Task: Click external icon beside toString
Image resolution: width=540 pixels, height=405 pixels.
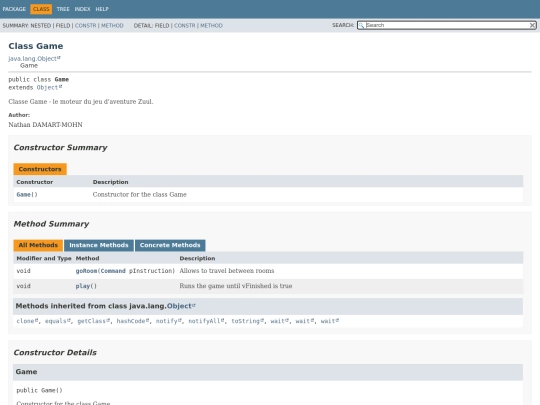Action: [x=262, y=320]
